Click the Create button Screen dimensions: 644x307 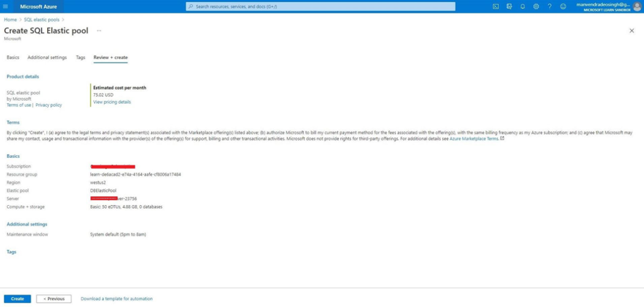point(17,299)
